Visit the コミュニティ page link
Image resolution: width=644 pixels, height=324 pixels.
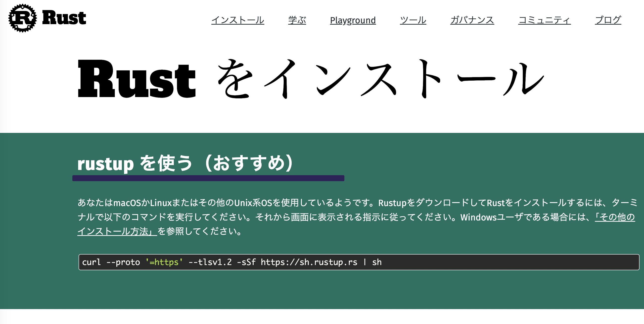(x=545, y=20)
